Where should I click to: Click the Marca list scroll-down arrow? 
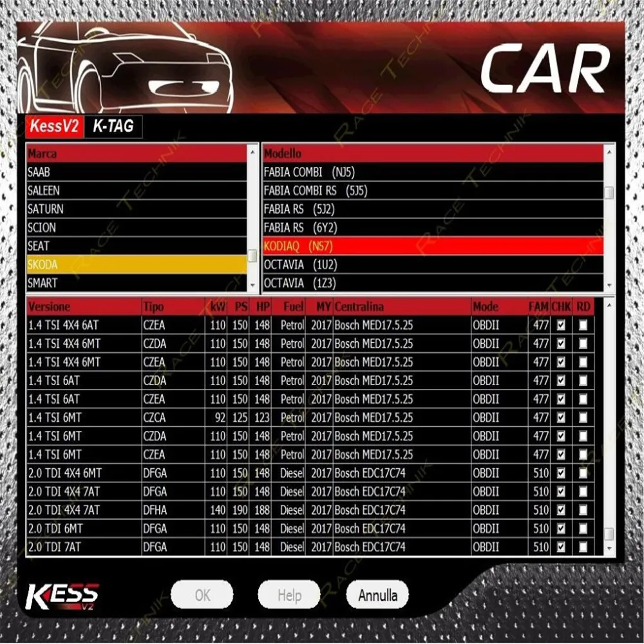tap(252, 285)
